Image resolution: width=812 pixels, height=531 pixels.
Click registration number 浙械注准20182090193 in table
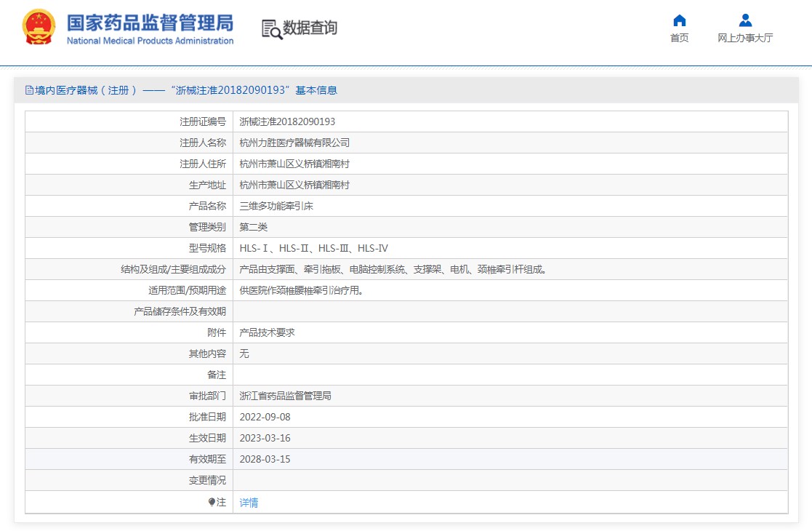pyautogui.click(x=287, y=121)
